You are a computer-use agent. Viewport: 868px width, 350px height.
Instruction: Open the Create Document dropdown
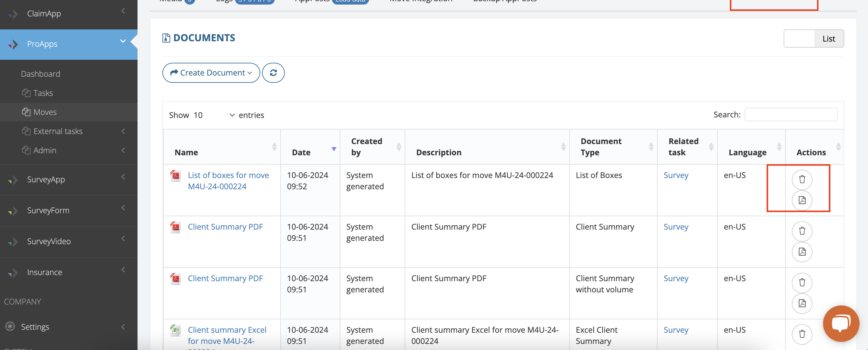click(211, 73)
